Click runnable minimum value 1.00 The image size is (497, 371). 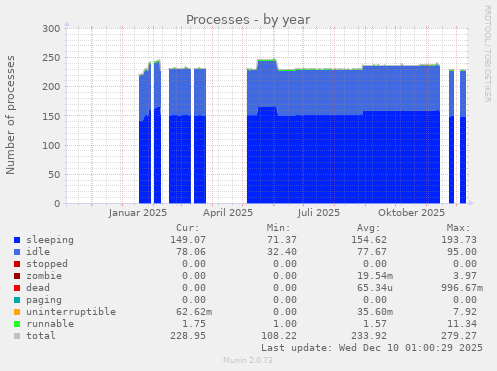coord(285,324)
